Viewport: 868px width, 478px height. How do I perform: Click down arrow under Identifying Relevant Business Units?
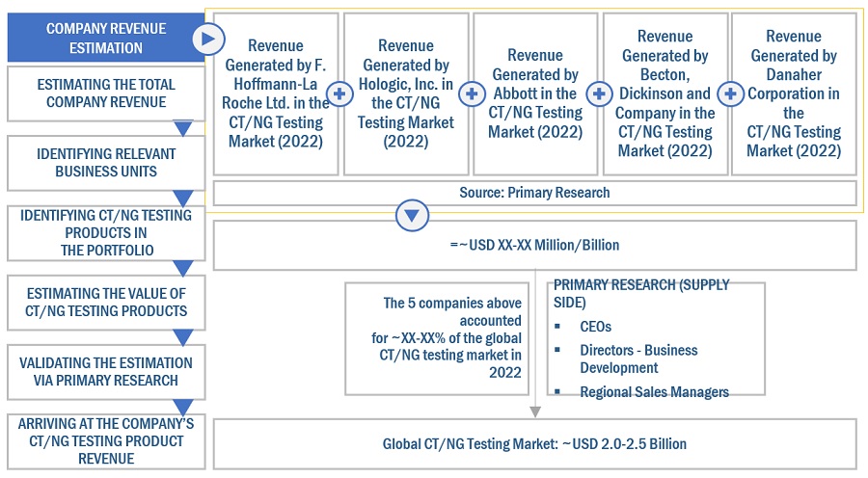point(181,199)
